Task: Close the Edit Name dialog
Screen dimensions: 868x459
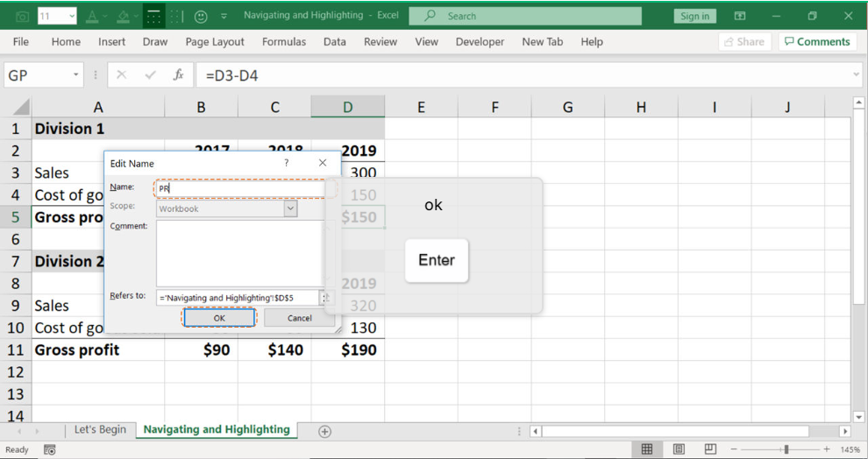Action: point(323,163)
